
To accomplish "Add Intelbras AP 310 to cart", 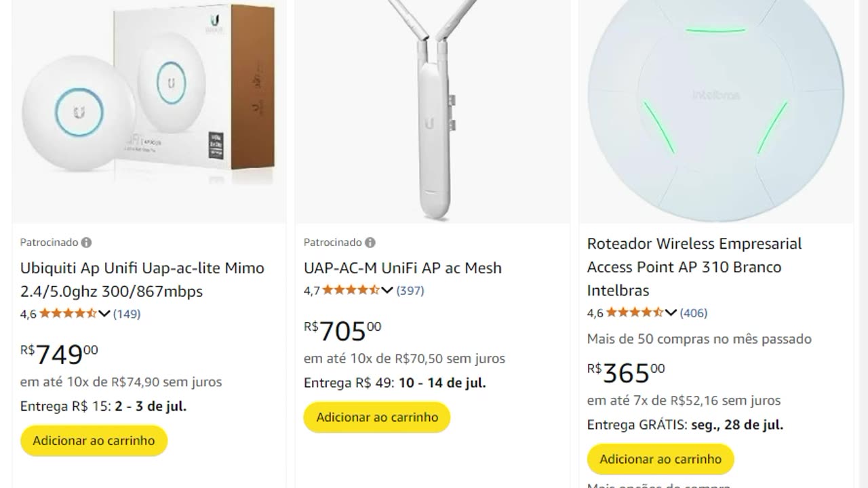I will [660, 459].
